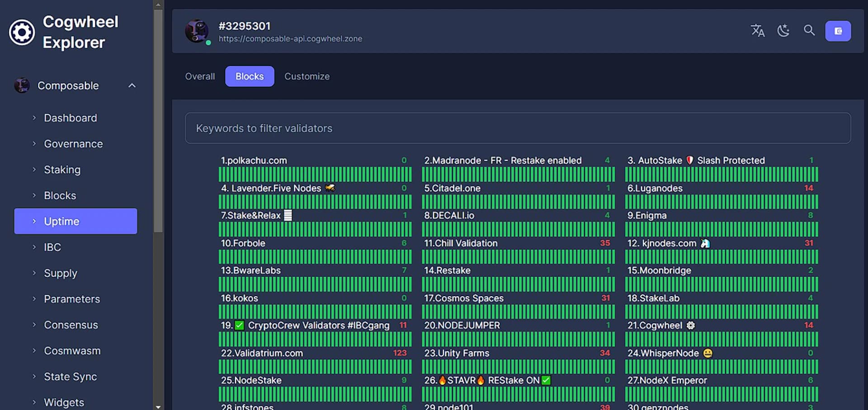
Task: Click the gear icon beside 21.Cogwheel
Action: pyautogui.click(x=690, y=325)
